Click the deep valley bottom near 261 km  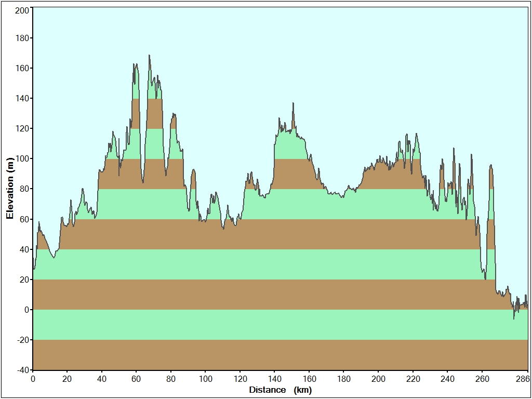point(485,278)
